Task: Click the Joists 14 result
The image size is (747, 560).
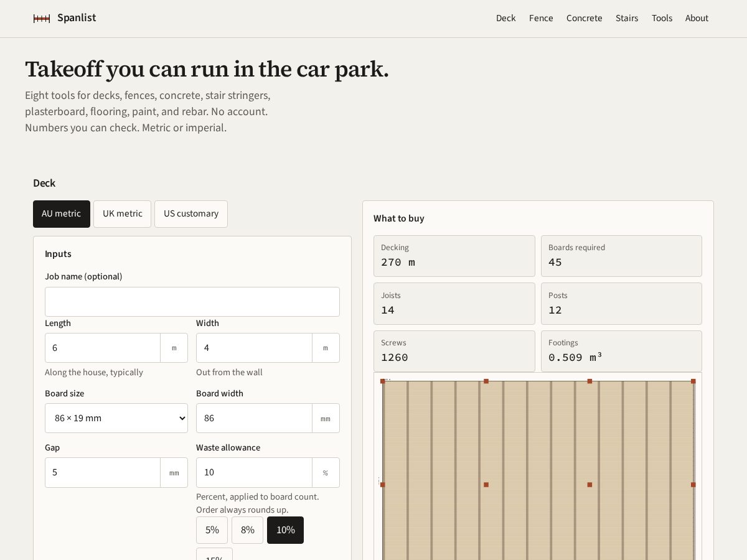Action: pos(454,304)
